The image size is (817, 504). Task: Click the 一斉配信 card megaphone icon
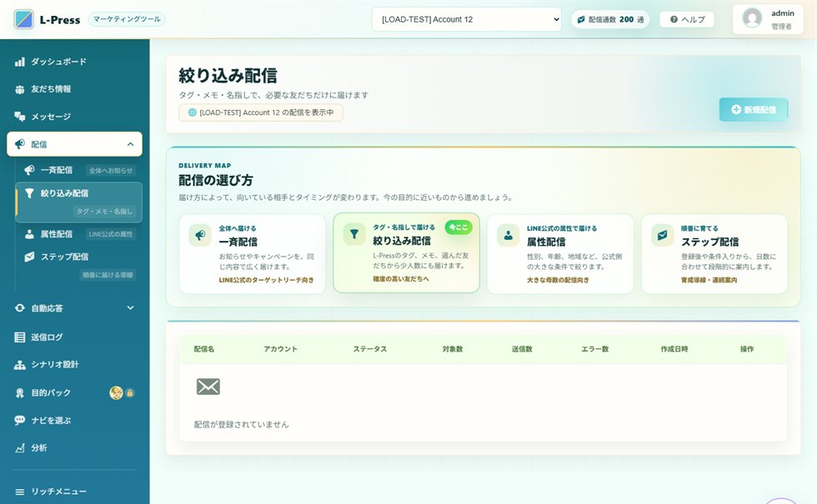click(200, 235)
